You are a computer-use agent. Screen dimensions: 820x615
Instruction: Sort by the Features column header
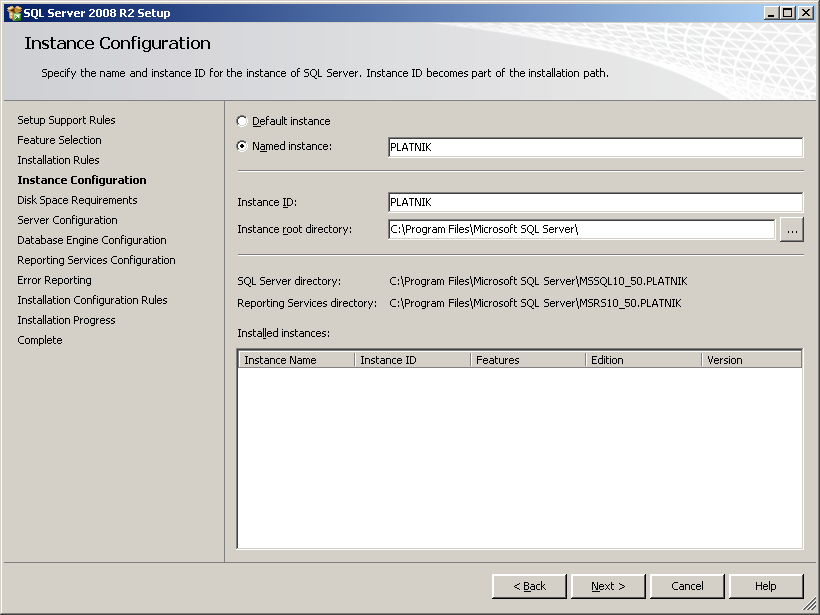pyautogui.click(x=528, y=360)
